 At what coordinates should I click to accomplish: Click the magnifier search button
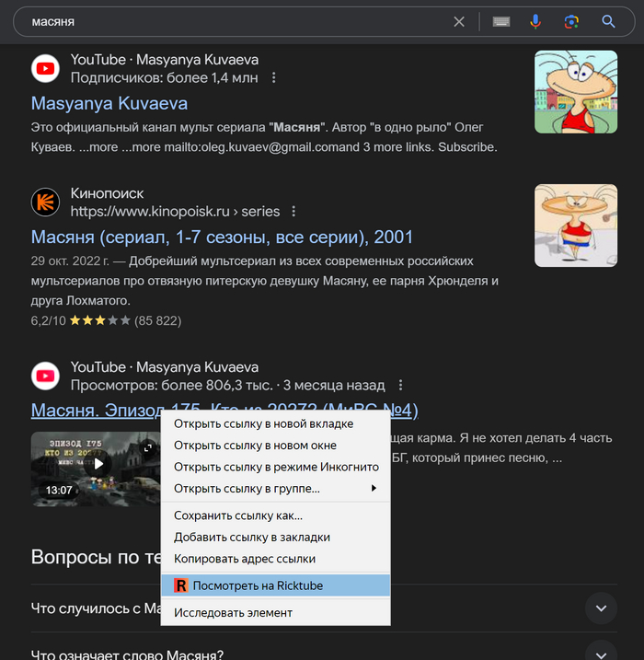(x=608, y=21)
